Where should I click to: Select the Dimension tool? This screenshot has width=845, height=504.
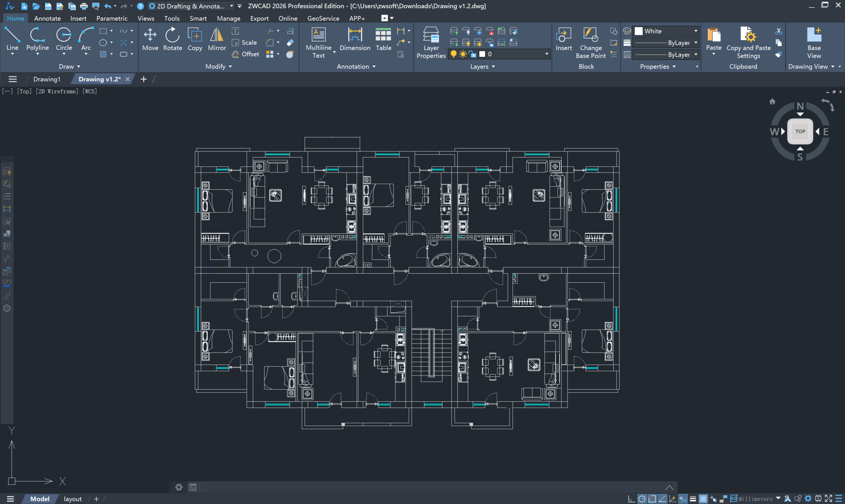coord(355,39)
